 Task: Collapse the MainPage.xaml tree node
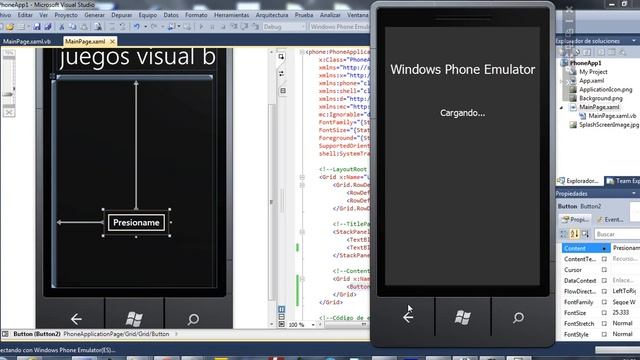pos(562,107)
